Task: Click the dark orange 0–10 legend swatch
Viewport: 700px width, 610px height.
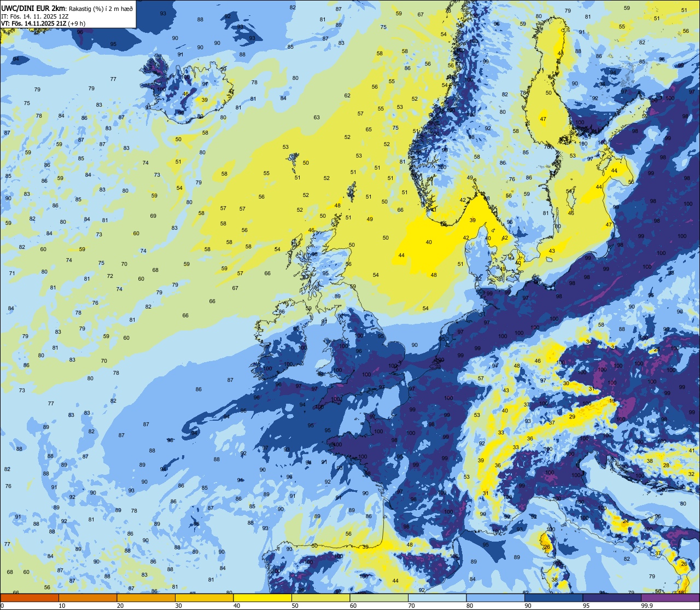Action: click(30, 597)
